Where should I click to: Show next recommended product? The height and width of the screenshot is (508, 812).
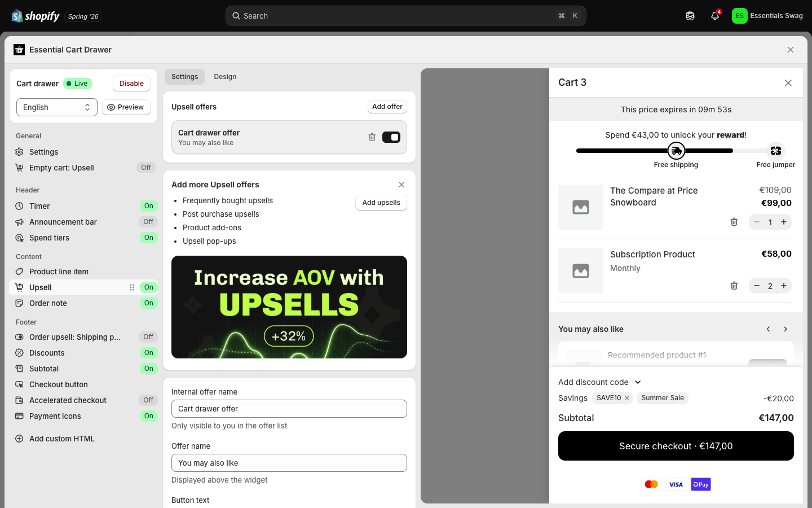tap(785, 329)
